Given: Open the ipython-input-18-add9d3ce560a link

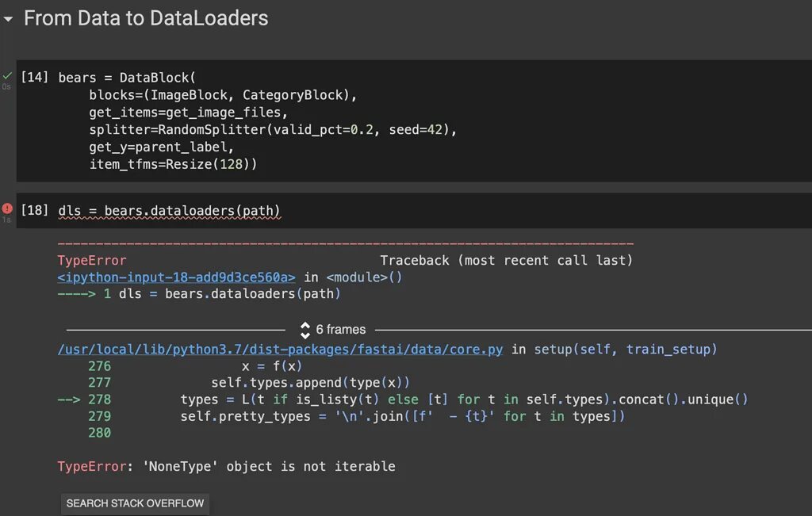Looking at the screenshot, I should click(177, 277).
